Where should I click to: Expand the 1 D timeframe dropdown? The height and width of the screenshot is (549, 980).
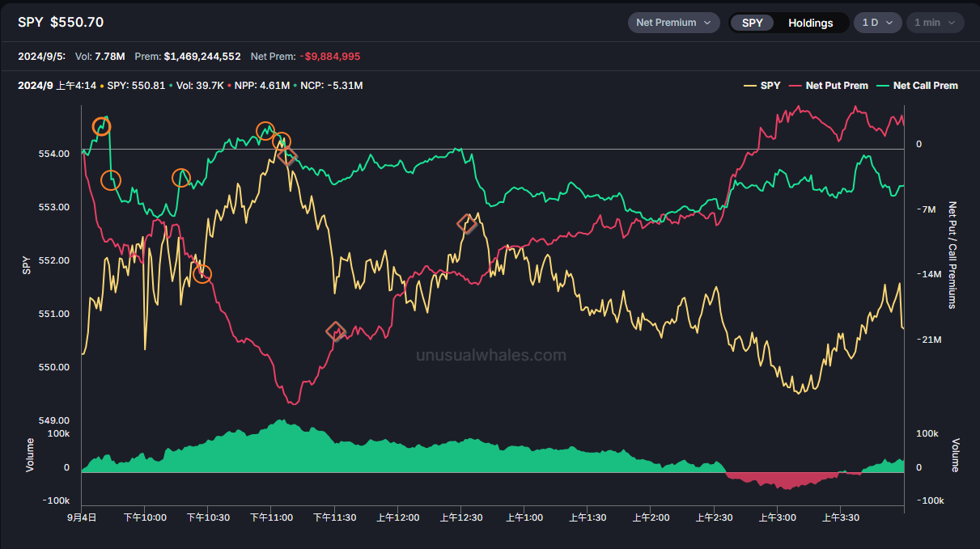(x=877, y=23)
